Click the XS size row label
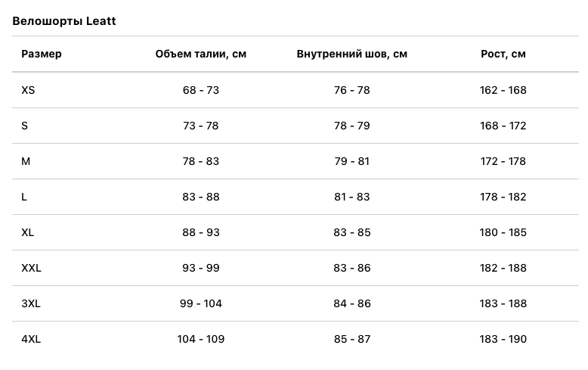Viewport: 588px width, 370px height. click(x=28, y=90)
